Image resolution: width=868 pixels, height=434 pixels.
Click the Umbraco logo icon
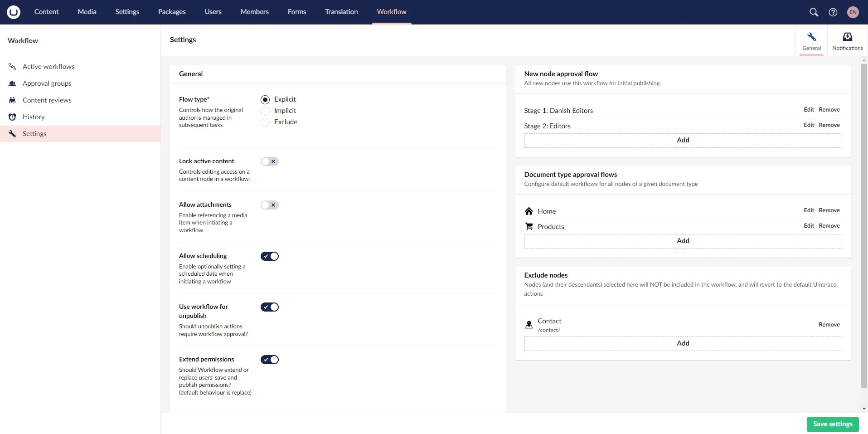click(14, 12)
